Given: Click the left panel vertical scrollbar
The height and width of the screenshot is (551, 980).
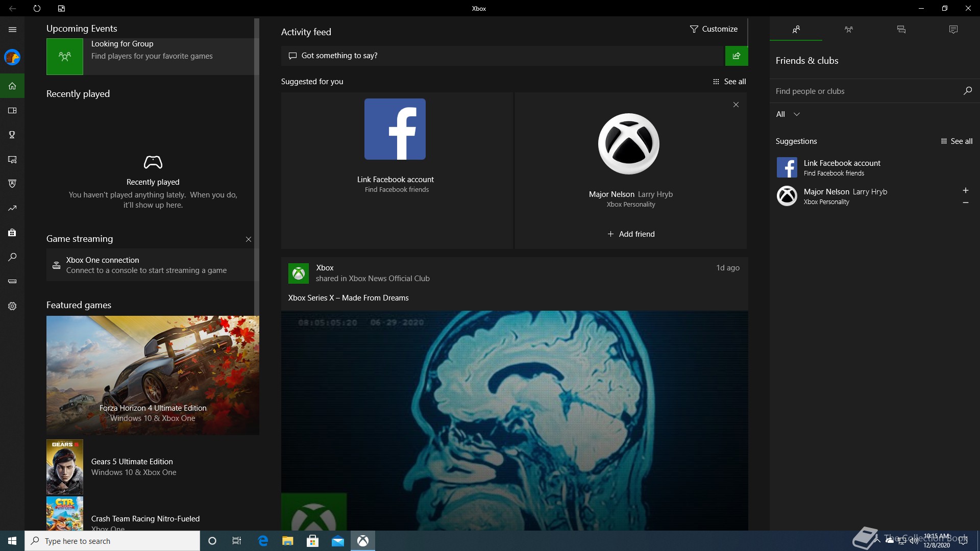Looking at the screenshot, I should click(x=257, y=167).
